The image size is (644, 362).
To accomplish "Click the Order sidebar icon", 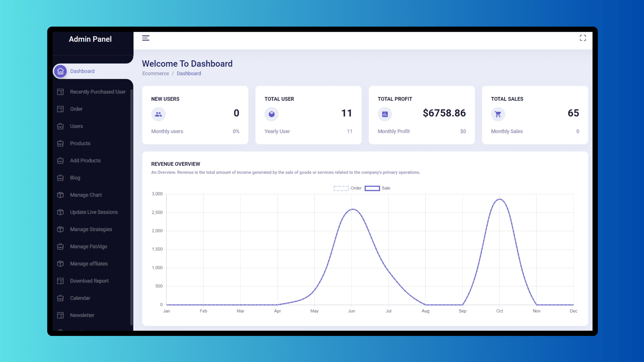I will [60, 109].
